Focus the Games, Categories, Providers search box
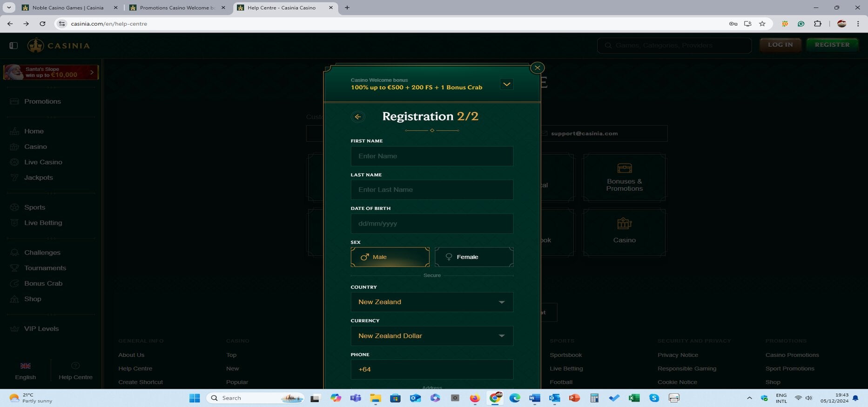Screen dimensions: 868x407 (674, 45)
